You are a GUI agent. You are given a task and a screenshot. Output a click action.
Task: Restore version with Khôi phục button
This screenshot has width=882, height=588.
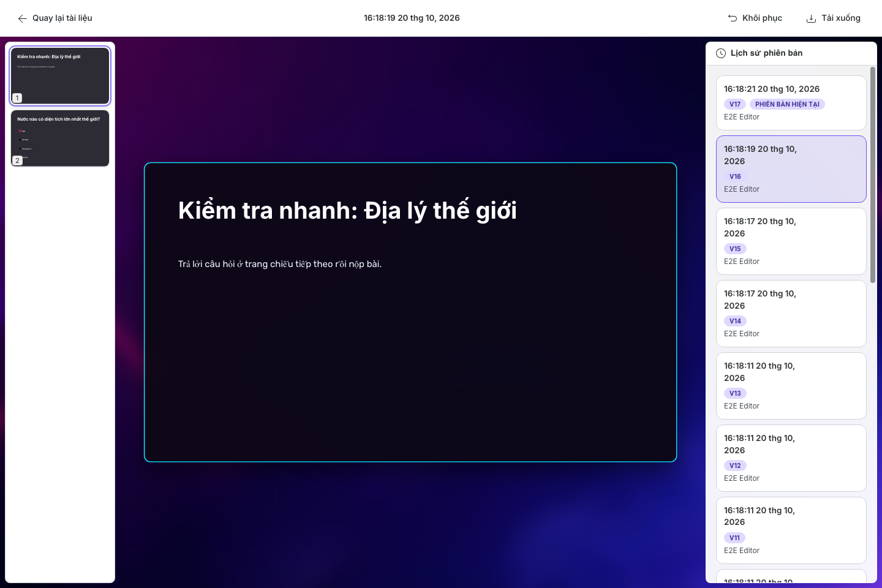[755, 18]
